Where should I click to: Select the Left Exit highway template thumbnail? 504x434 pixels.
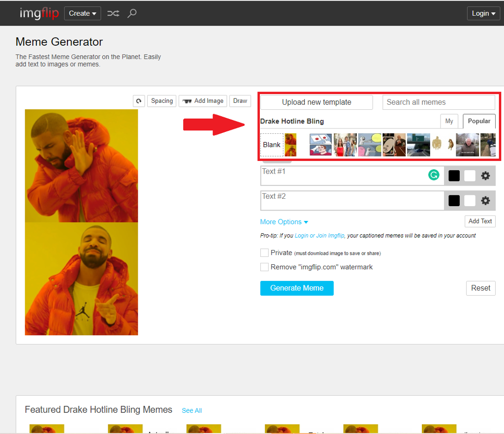[x=418, y=145]
